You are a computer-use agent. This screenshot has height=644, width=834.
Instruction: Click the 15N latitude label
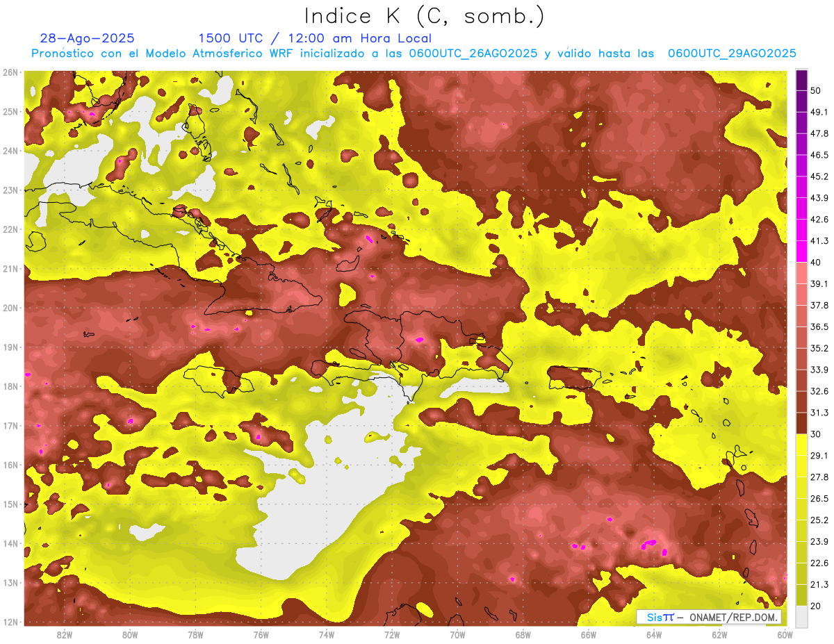click(11, 504)
